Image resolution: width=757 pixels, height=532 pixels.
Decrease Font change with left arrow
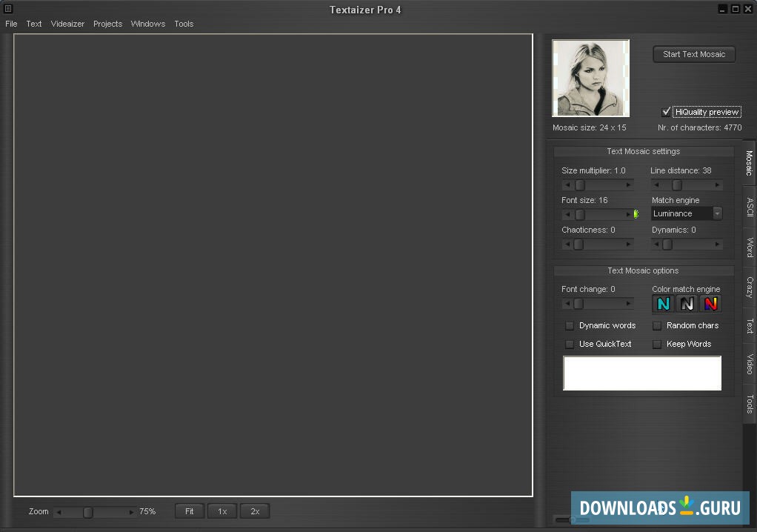(x=567, y=304)
